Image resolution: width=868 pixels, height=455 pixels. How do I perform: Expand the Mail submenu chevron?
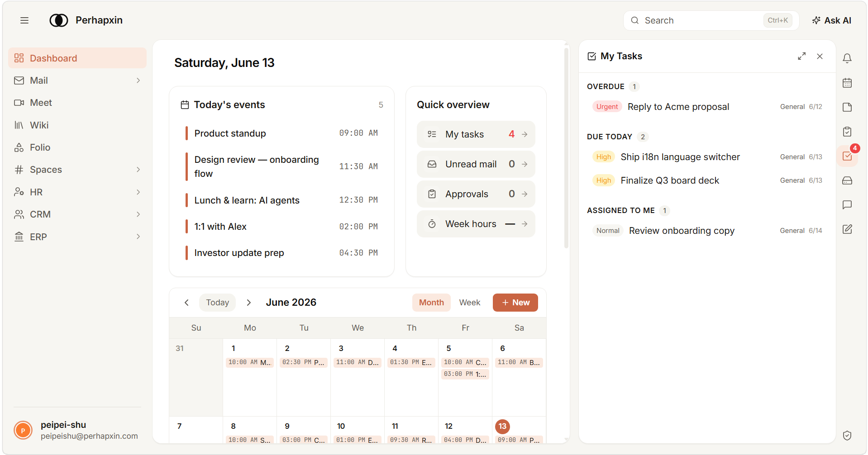click(x=138, y=81)
